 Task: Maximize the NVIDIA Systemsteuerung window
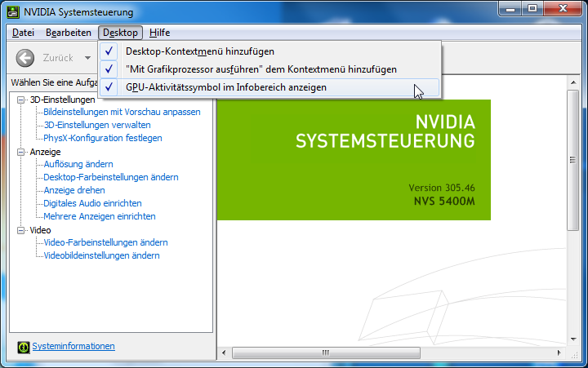click(x=532, y=9)
